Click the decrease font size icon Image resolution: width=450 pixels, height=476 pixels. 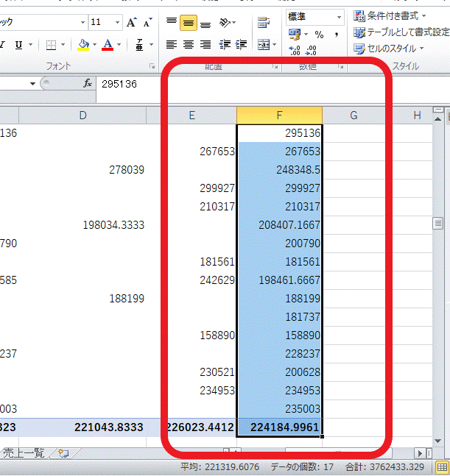tap(147, 23)
